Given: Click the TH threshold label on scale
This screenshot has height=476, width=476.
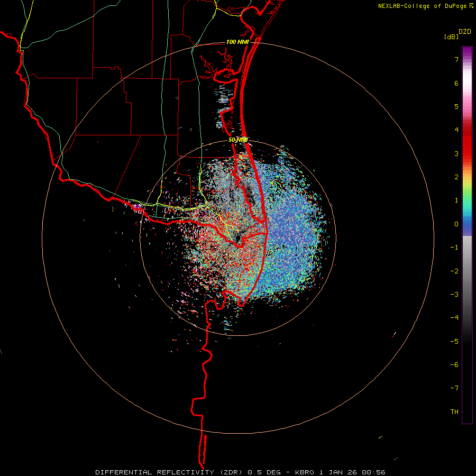Looking at the screenshot, I should tap(454, 412).
